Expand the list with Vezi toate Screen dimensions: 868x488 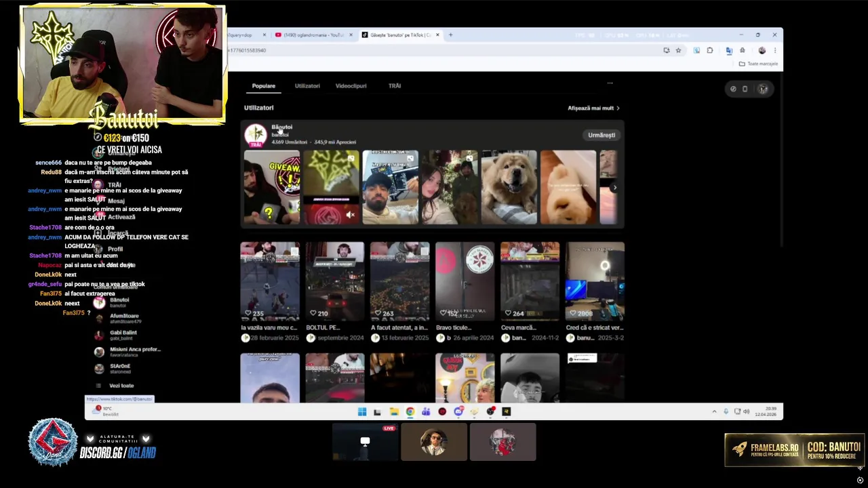click(115, 386)
